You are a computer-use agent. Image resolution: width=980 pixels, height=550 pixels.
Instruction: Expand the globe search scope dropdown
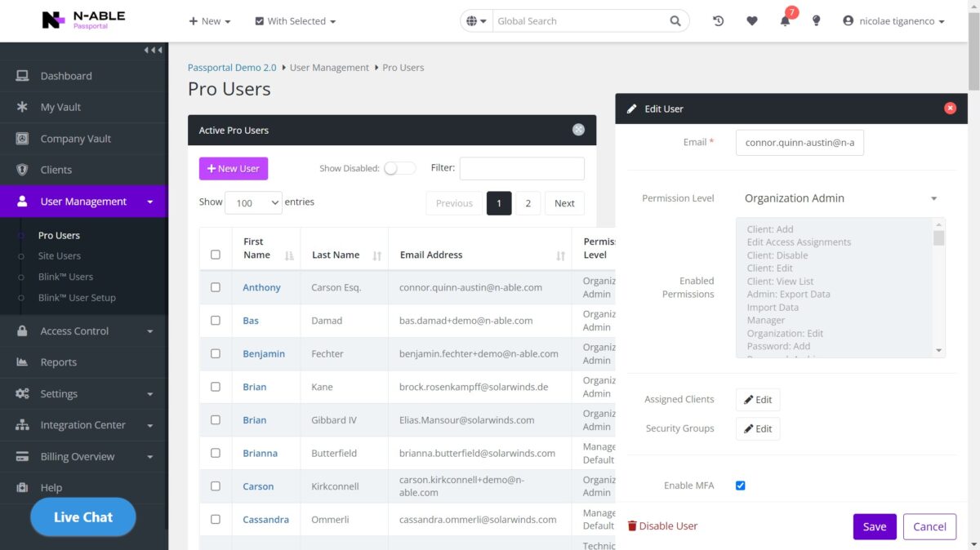click(477, 21)
